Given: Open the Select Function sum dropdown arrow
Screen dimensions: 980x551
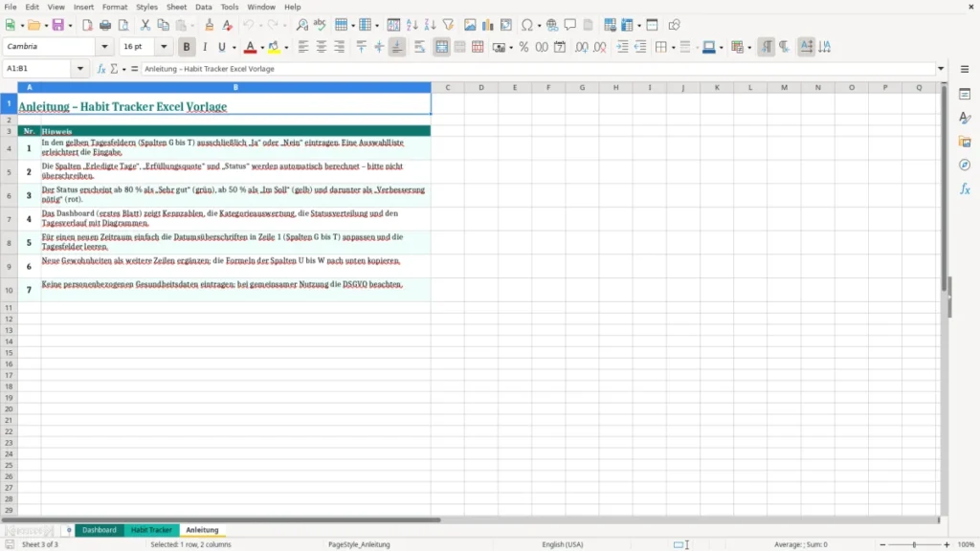Looking at the screenshot, I should point(123,69).
